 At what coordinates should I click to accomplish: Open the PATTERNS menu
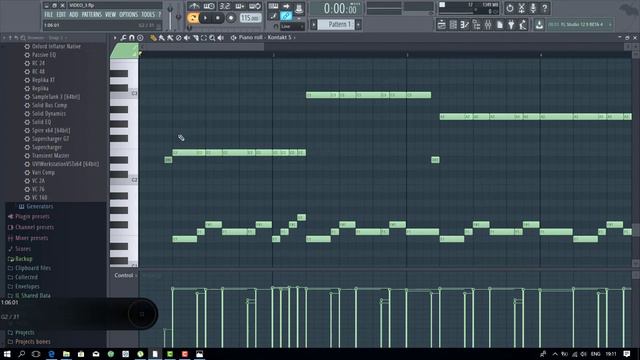pos(91,15)
